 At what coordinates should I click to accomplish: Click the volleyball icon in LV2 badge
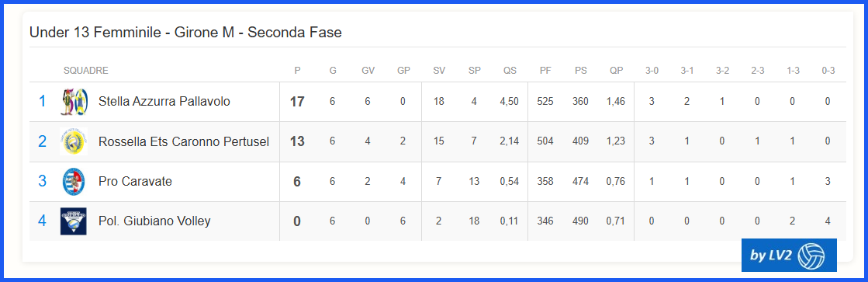812,256
